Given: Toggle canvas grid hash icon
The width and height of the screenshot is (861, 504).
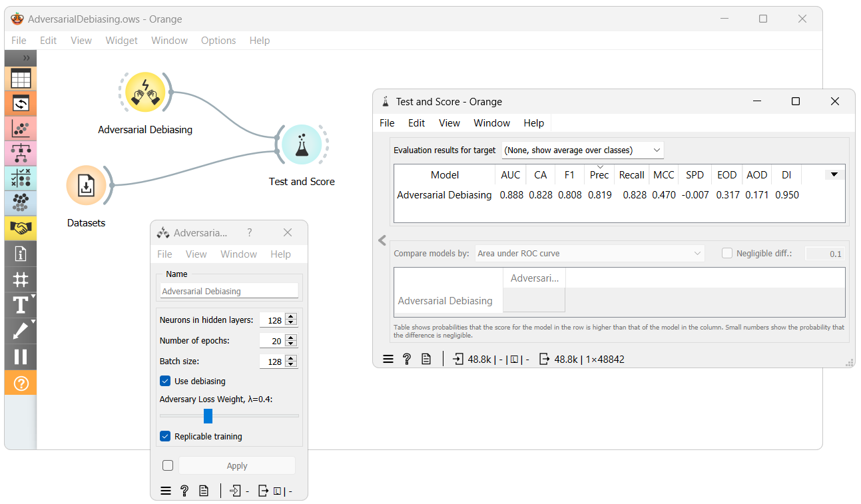Looking at the screenshot, I should (21, 279).
